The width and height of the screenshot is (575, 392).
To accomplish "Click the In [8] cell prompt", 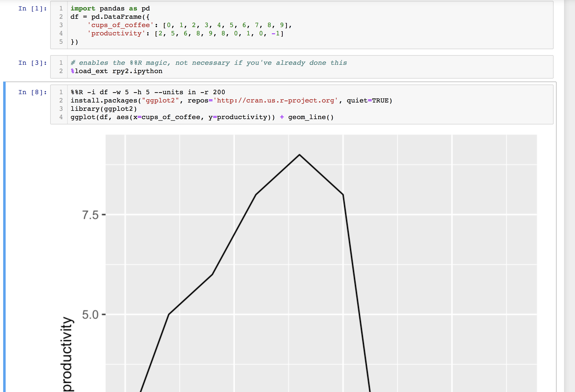I will pos(32,92).
